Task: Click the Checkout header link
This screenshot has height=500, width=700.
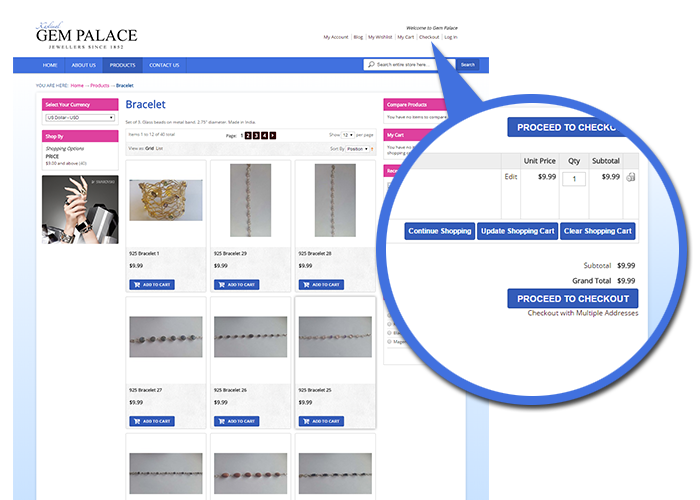Action: click(x=429, y=37)
